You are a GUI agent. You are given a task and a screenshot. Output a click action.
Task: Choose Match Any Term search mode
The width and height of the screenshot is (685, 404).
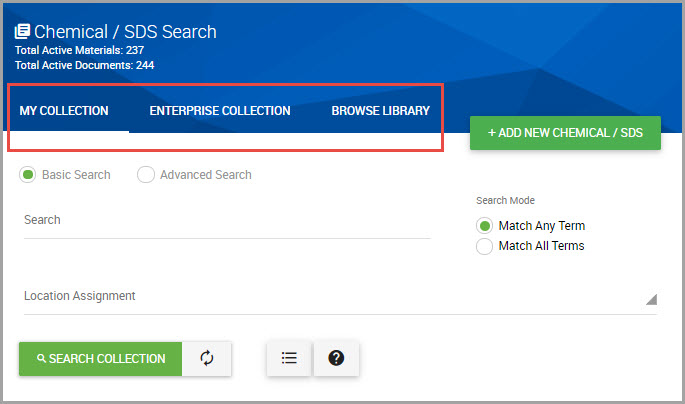click(484, 226)
